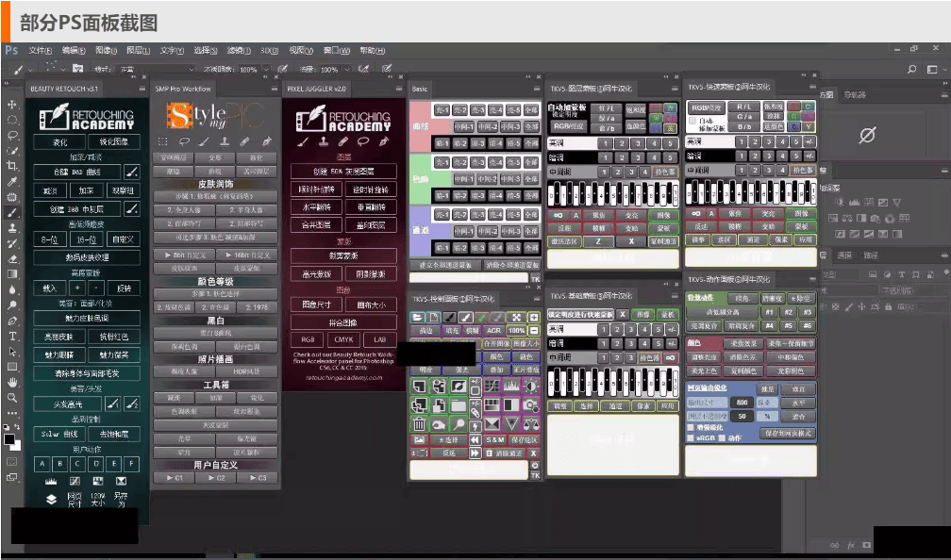Open the TKV5-快速蒙板 panel menu
Viewport: 951px width, 560px height.
[812, 88]
